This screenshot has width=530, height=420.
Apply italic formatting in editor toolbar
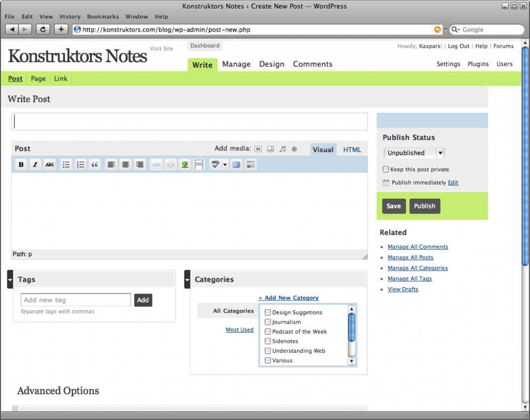coord(35,164)
